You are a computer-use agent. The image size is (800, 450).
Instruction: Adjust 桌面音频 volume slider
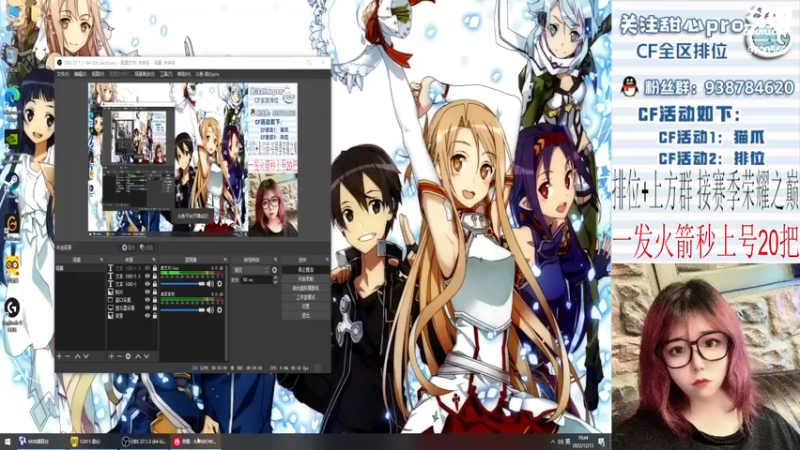click(x=183, y=310)
